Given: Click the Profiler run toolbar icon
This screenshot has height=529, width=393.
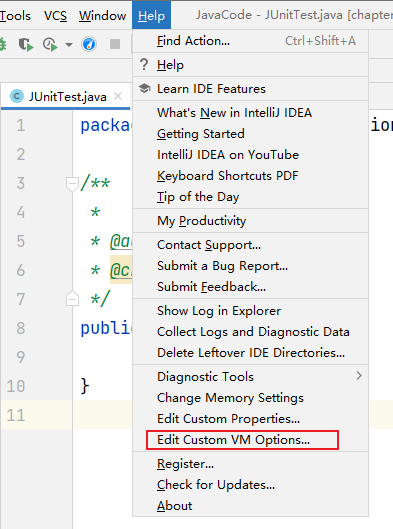Looking at the screenshot, I should tap(50, 44).
